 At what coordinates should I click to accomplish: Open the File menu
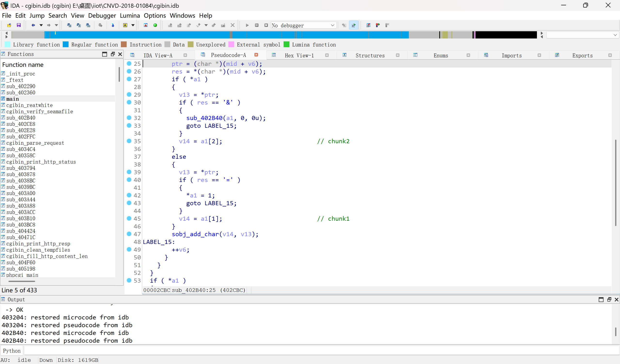[7, 15]
